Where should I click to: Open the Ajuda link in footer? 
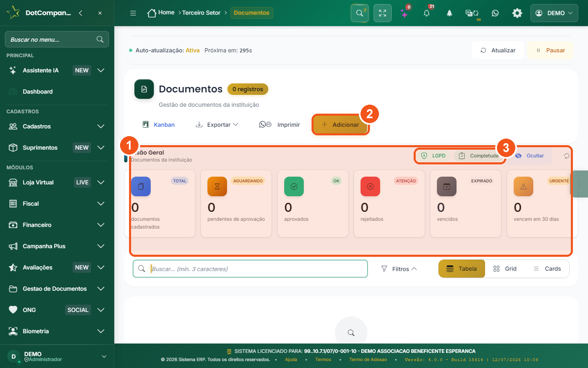(x=291, y=360)
